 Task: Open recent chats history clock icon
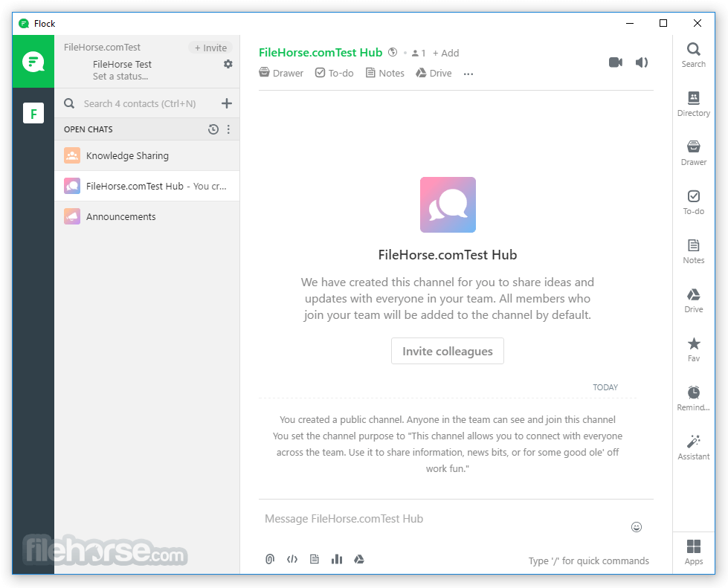tap(213, 129)
